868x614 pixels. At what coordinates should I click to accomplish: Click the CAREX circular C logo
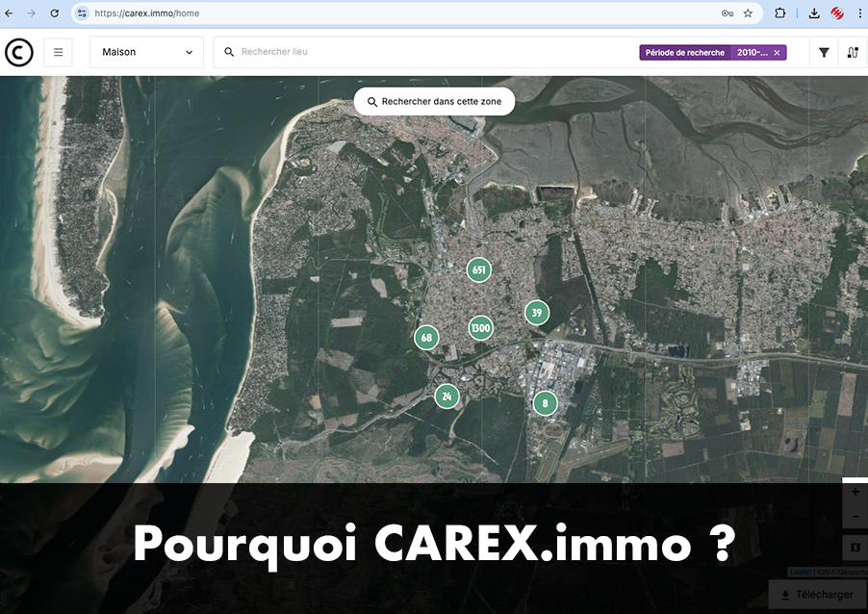point(19,53)
